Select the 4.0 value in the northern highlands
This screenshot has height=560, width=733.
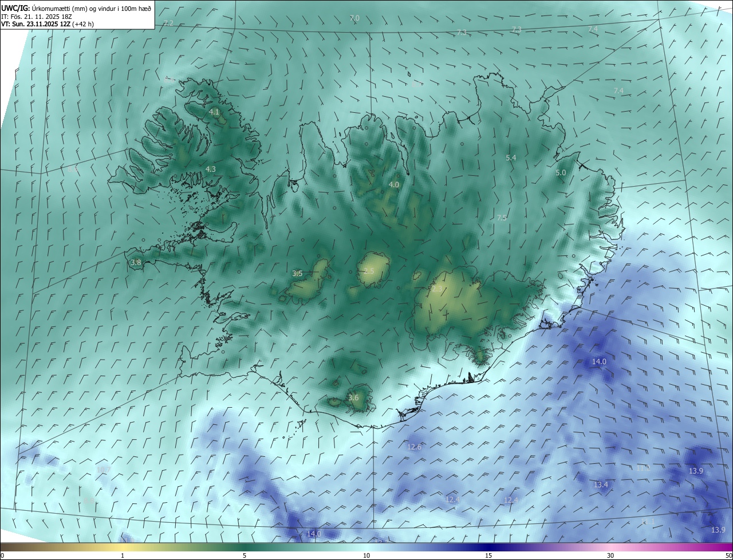pos(394,184)
